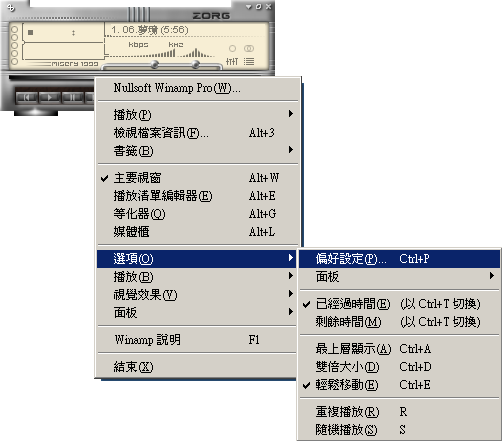Viewport: 502px width, 441px height.
Task: Adjust the volume slider knob
Action: coord(154,64)
